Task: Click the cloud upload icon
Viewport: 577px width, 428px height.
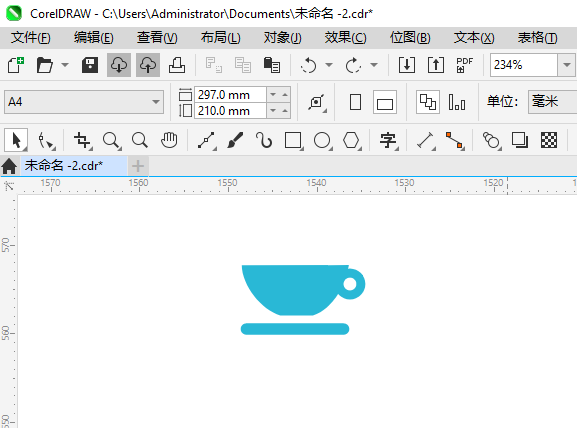Action: coord(148,65)
